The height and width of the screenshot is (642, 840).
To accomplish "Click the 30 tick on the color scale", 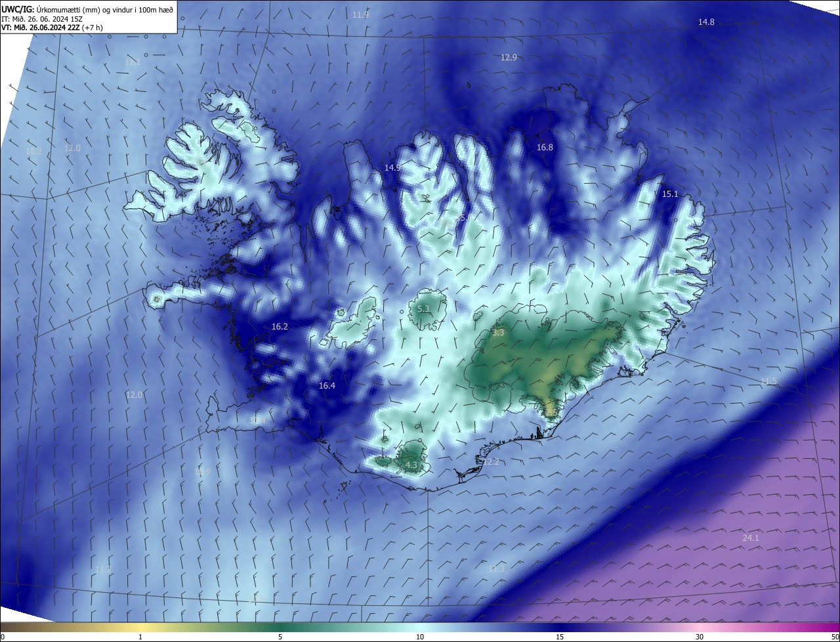I will pyautogui.click(x=700, y=637).
